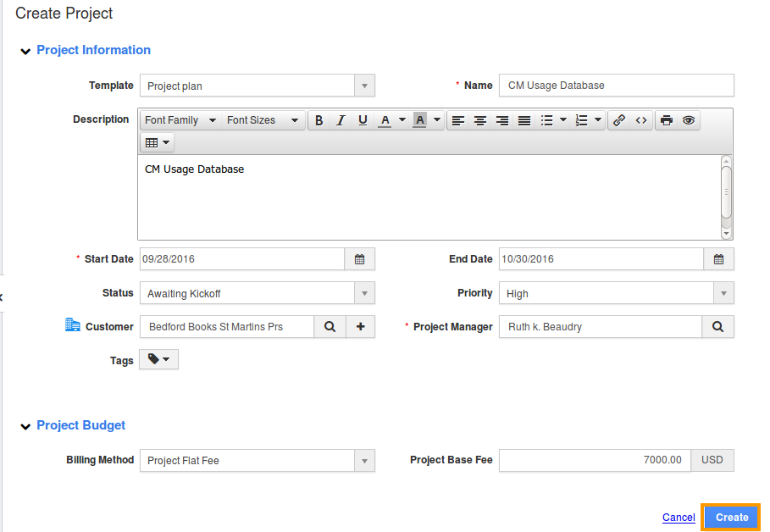The height and width of the screenshot is (532, 770).
Task: Underline text in the description field
Action: [363, 119]
